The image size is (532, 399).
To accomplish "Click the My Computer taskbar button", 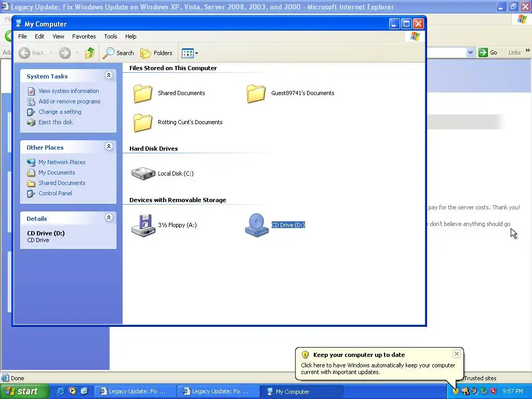I will pos(302,391).
